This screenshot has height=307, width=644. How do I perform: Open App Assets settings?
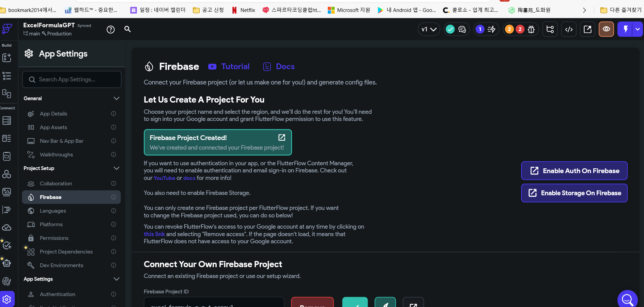tap(71, 127)
